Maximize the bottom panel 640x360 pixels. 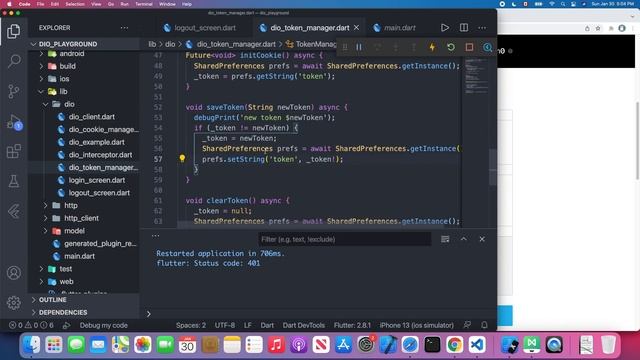coord(464,239)
